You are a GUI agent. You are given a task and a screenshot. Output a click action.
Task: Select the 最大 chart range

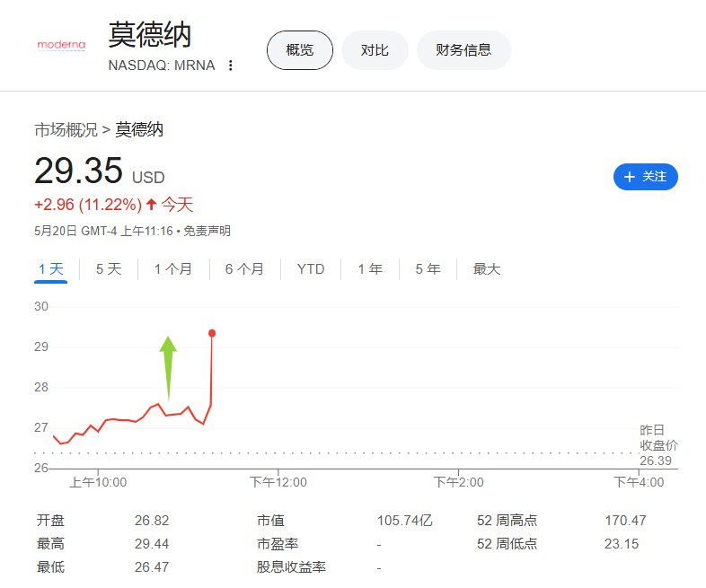click(487, 269)
